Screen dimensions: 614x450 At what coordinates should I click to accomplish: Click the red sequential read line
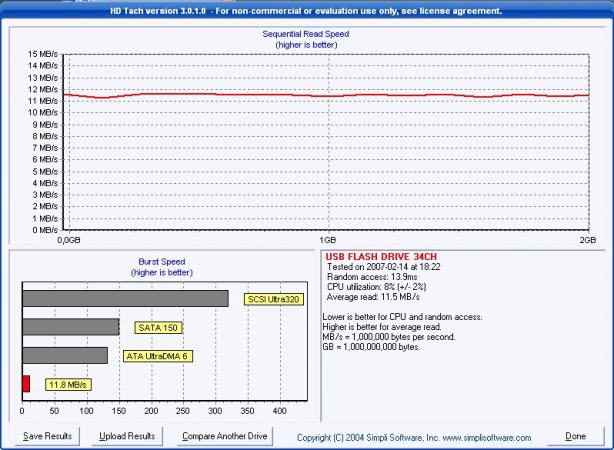tap(326, 95)
